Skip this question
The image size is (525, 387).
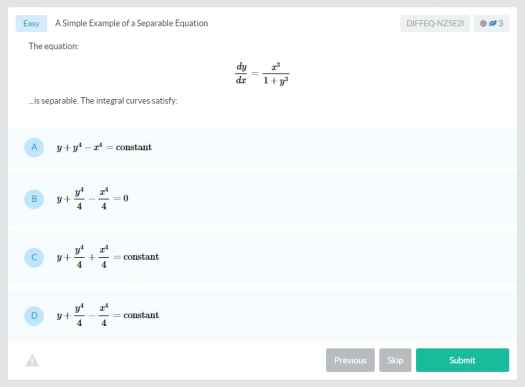395,360
